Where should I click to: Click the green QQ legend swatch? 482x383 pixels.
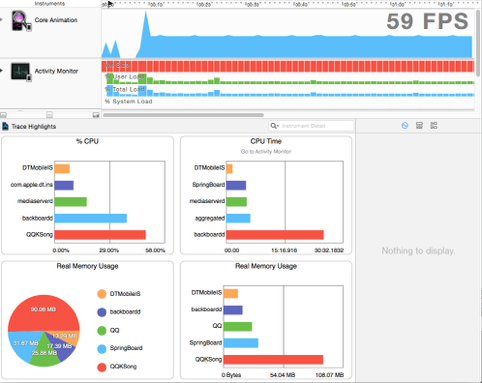(x=102, y=330)
